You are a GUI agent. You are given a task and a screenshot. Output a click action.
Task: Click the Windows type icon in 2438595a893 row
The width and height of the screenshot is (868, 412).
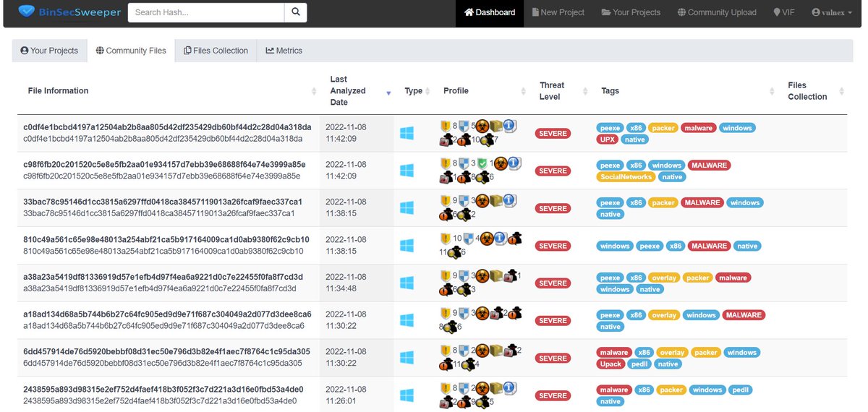tap(407, 395)
